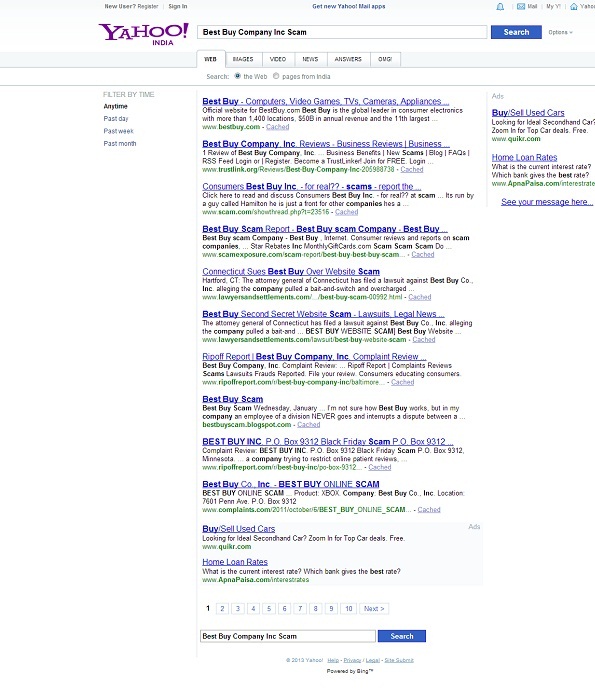Go to results page 3
This screenshot has width=595, height=690.
click(238, 609)
